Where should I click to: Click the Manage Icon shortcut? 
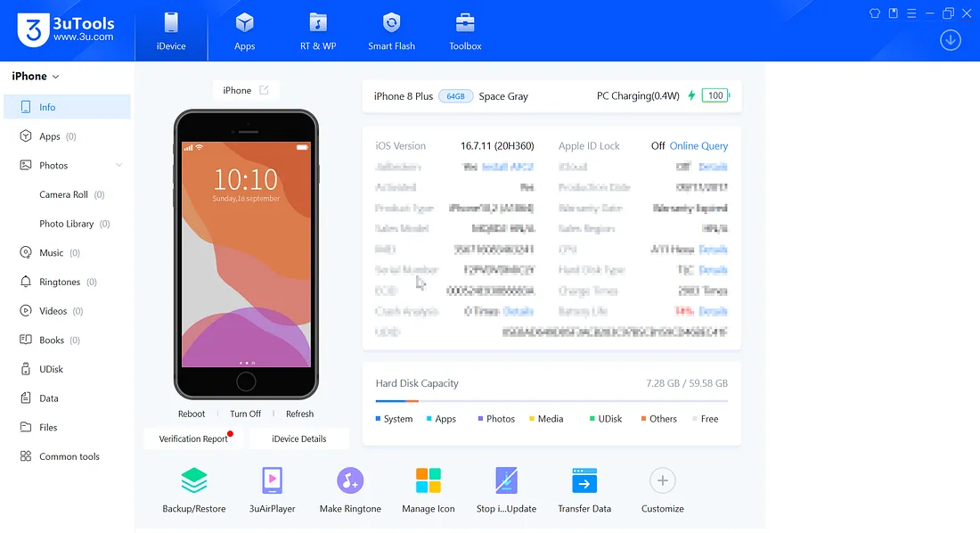428,481
